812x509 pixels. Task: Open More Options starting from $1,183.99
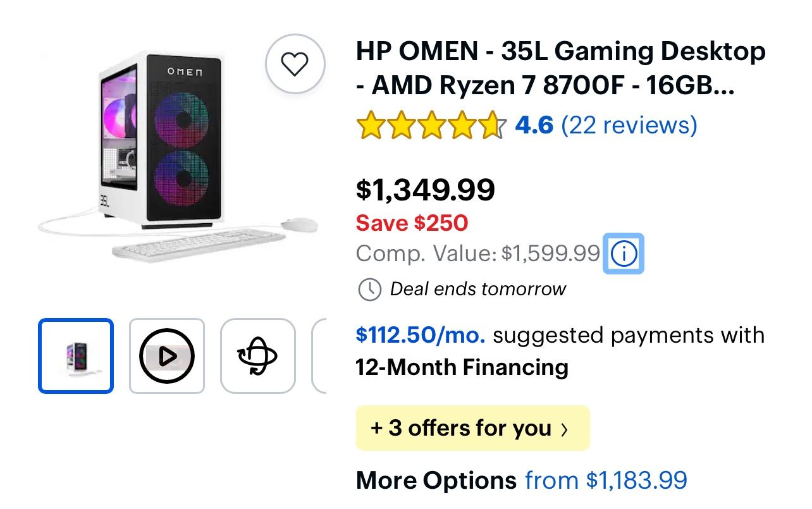(605, 479)
